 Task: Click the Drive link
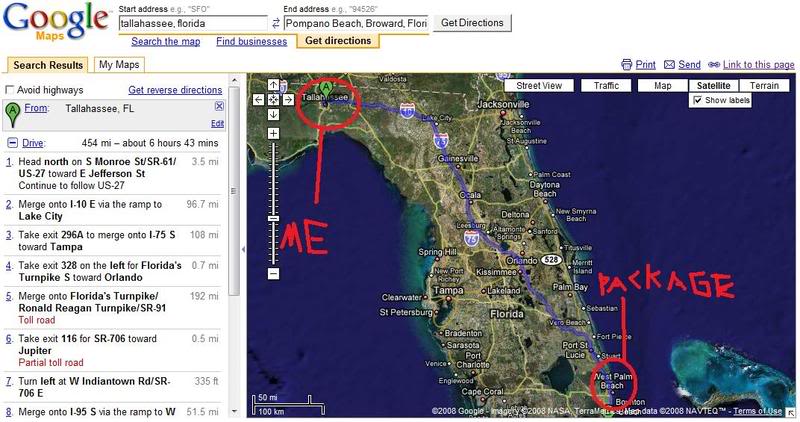pos(33,143)
